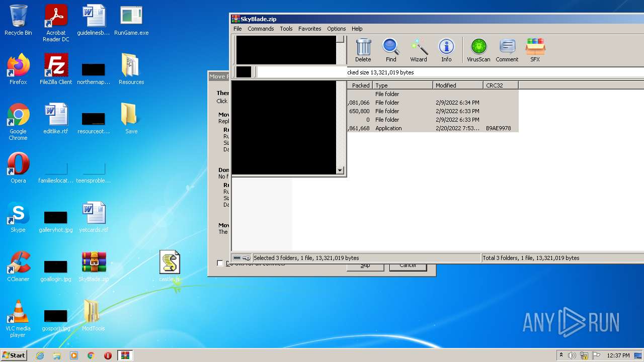The image size is (644, 362).
Task: Select the editlike.rtf document icon
Action: [56, 119]
